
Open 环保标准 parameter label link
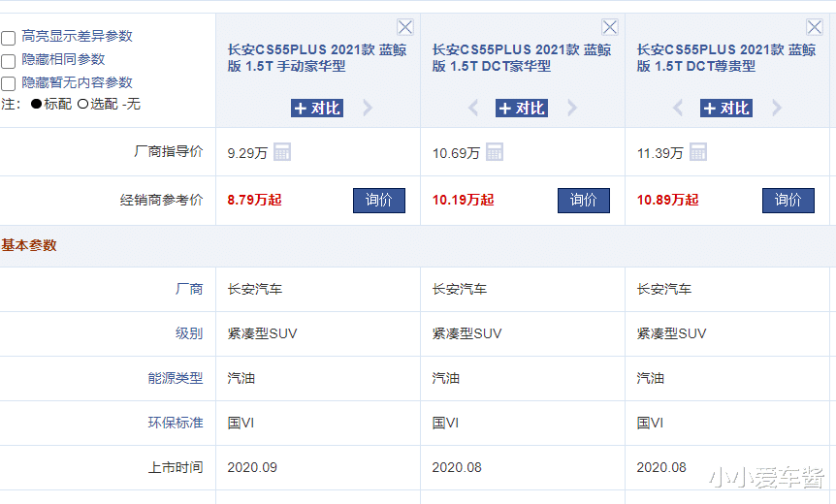pyautogui.click(x=176, y=423)
